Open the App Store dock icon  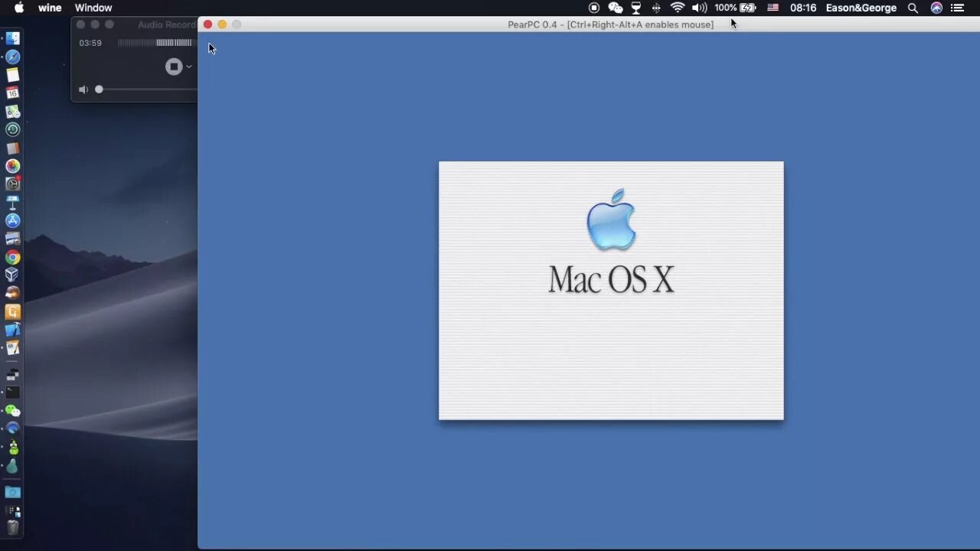pos(13,220)
